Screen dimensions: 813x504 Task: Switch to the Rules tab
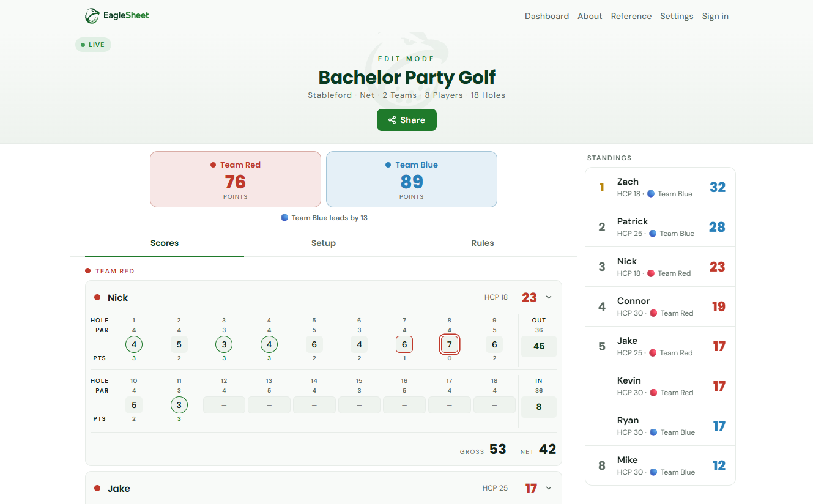[483, 243]
